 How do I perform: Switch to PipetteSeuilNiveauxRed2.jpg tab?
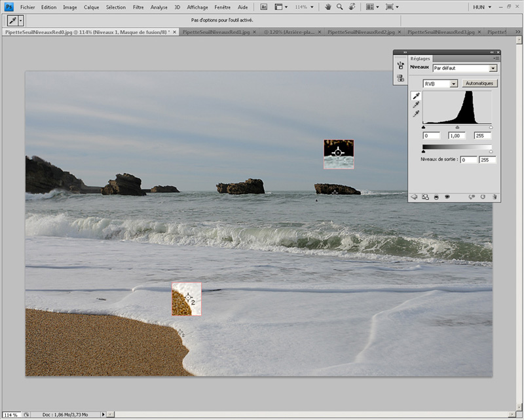(x=361, y=32)
